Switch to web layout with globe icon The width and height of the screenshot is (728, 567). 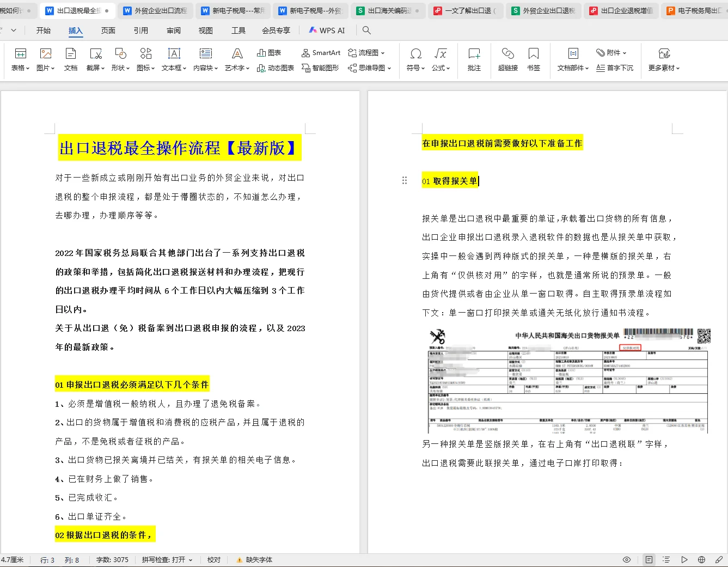701,559
